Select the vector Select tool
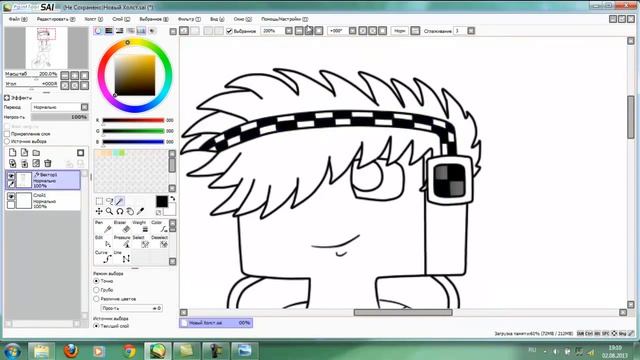The width and height of the screenshot is (640, 360). click(x=141, y=242)
